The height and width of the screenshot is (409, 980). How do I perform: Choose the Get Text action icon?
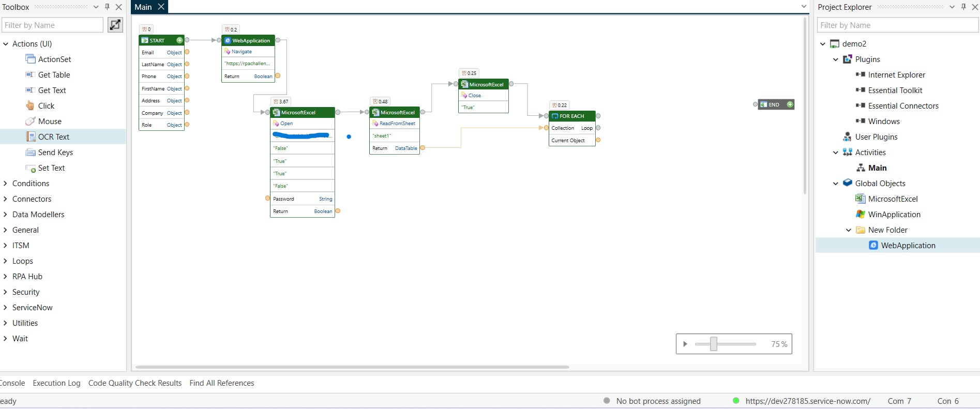pyautogui.click(x=30, y=90)
